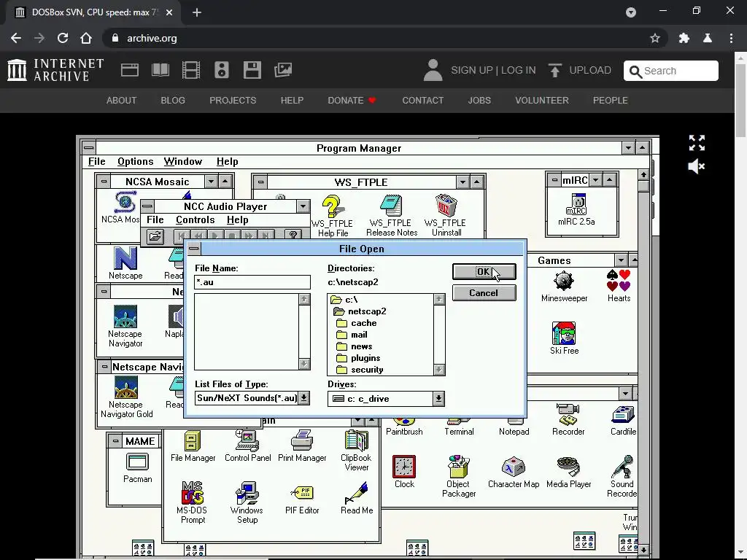Click the browser reload button
The width and height of the screenshot is (747, 560).
tap(63, 38)
